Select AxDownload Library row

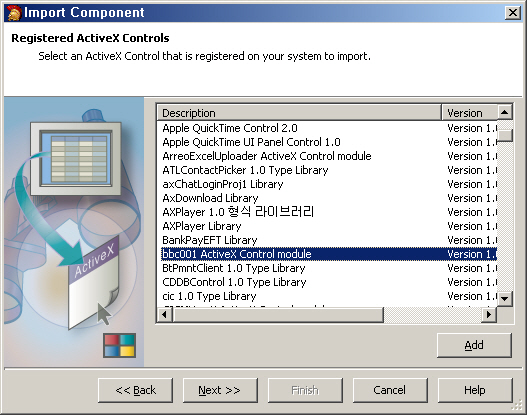pyautogui.click(x=329, y=198)
